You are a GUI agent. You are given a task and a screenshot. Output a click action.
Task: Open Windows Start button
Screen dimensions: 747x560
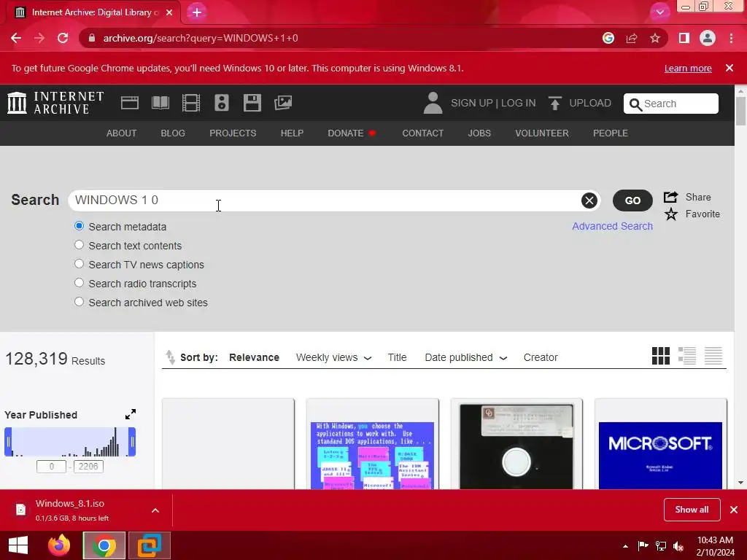[x=18, y=545]
